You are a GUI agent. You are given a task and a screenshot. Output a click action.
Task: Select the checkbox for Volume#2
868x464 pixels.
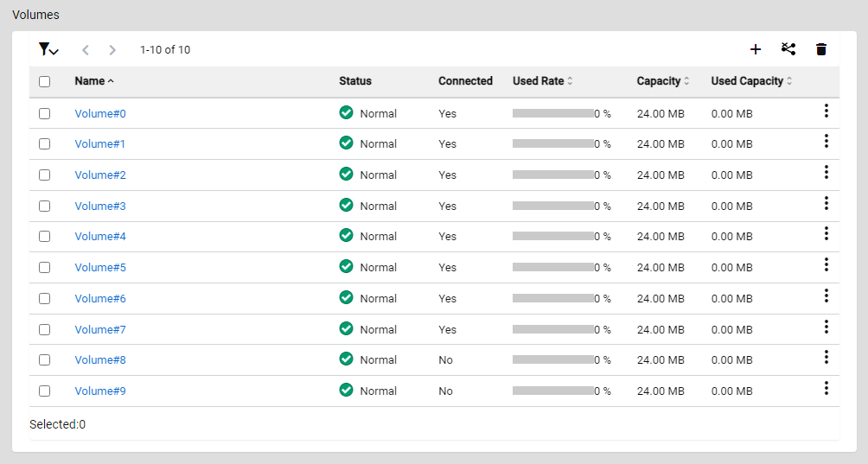point(45,175)
